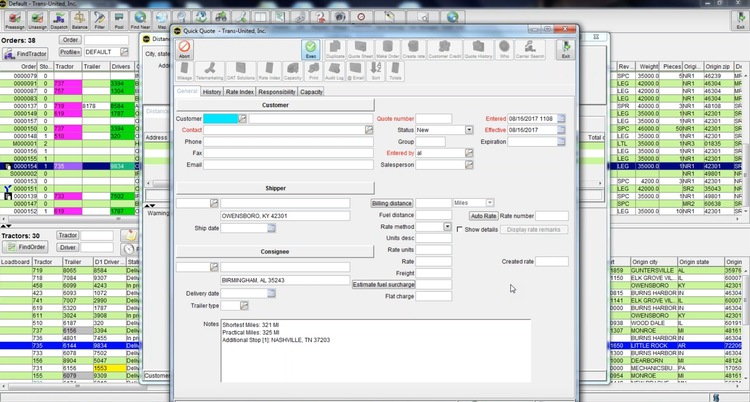The image size is (750, 402).
Task: Open the Status dropdown showing New
Action: click(x=469, y=130)
